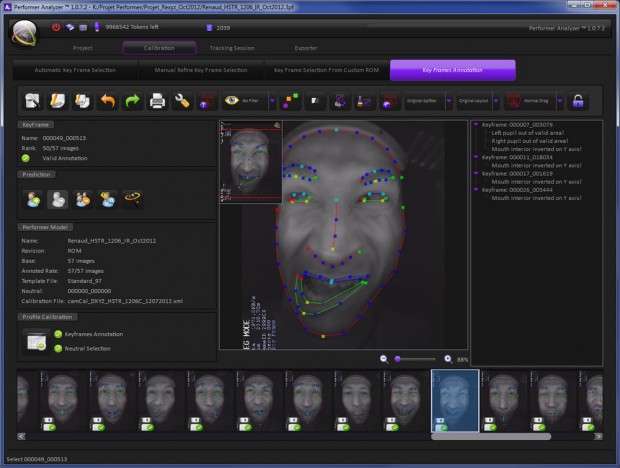Screen dimensions: 620x468
Task: Click the printer icon in the toolbar
Action: [x=157, y=101]
